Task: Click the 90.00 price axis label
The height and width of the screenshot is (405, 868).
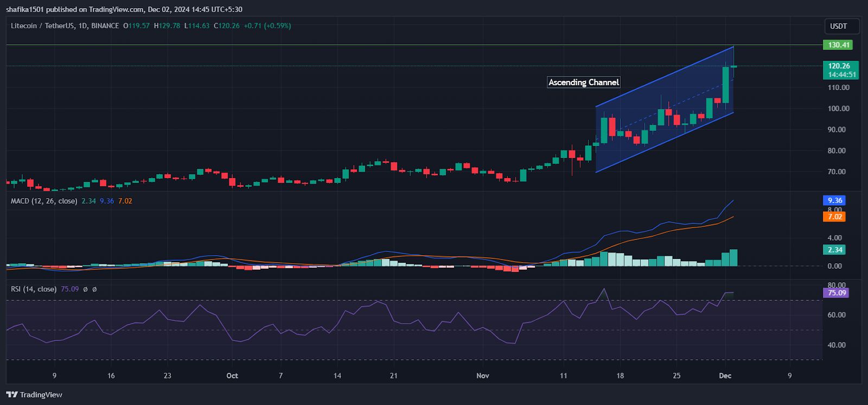Action: [837, 130]
